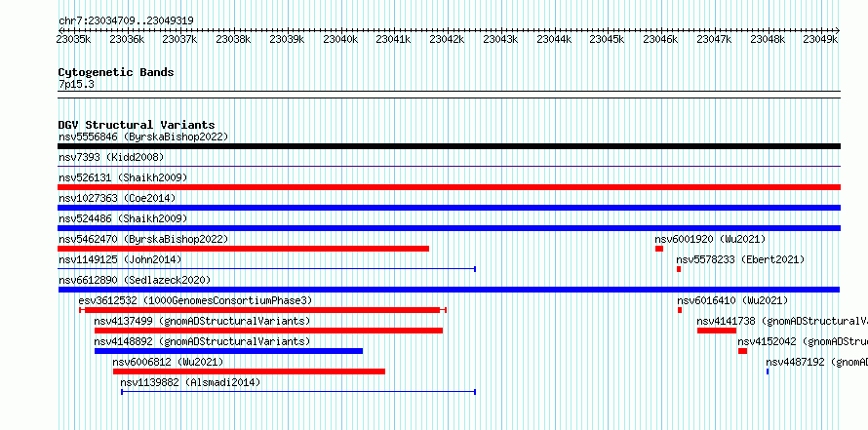Open the nsv6001920 Wu2021 label
The image size is (868, 430).
click(710, 239)
